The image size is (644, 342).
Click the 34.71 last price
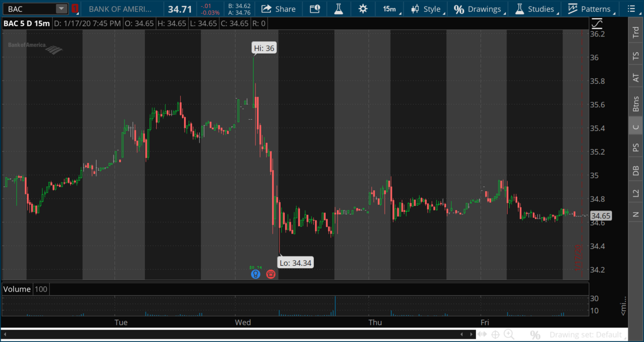(179, 9)
